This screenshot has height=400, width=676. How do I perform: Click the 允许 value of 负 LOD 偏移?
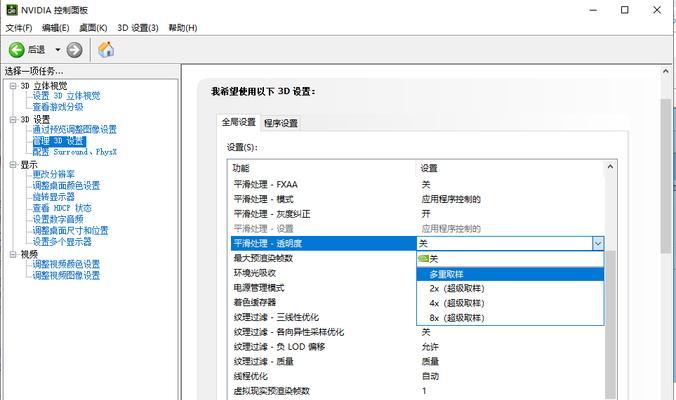tap(430, 347)
